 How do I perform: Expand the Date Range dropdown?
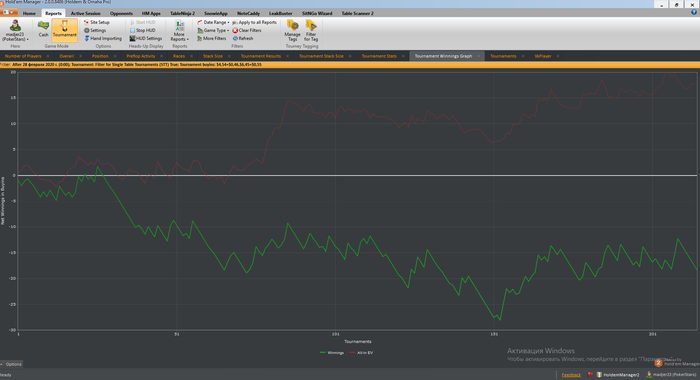click(213, 22)
